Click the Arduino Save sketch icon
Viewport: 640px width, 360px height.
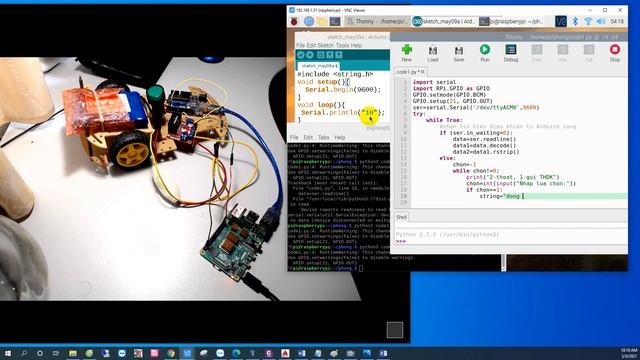tap(339, 55)
